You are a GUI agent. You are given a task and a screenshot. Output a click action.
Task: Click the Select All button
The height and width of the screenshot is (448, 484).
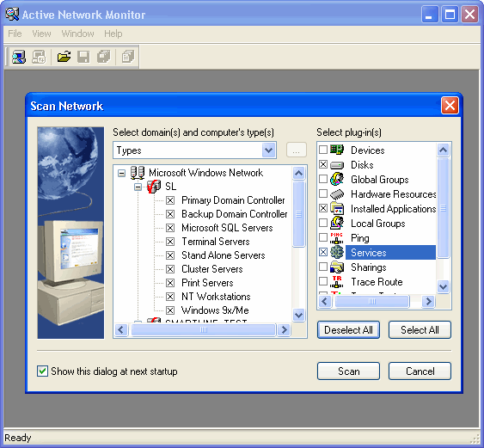pyautogui.click(x=420, y=330)
